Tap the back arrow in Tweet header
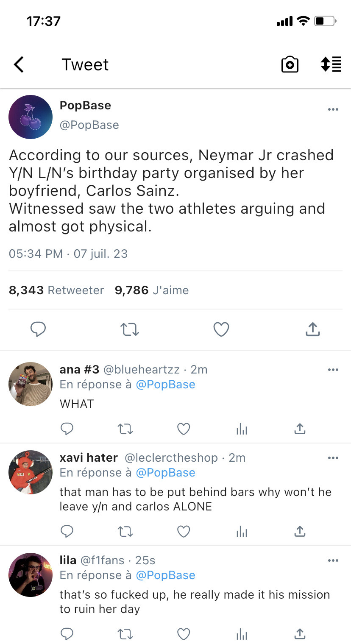This screenshot has height=644, width=351. (x=19, y=65)
